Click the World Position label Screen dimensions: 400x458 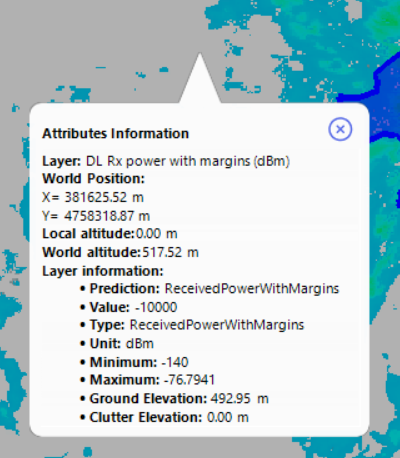pyautogui.click(x=93, y=179)
